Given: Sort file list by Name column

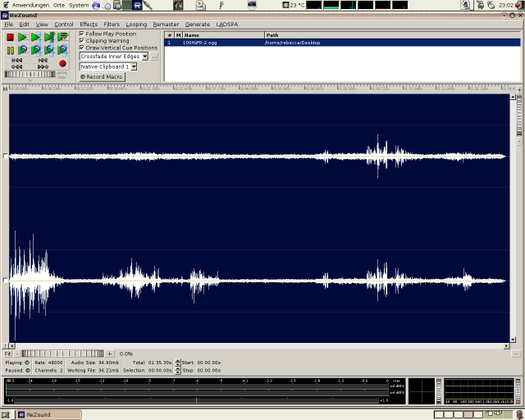Looking at the screenshot, I should (x=224, y=35).
